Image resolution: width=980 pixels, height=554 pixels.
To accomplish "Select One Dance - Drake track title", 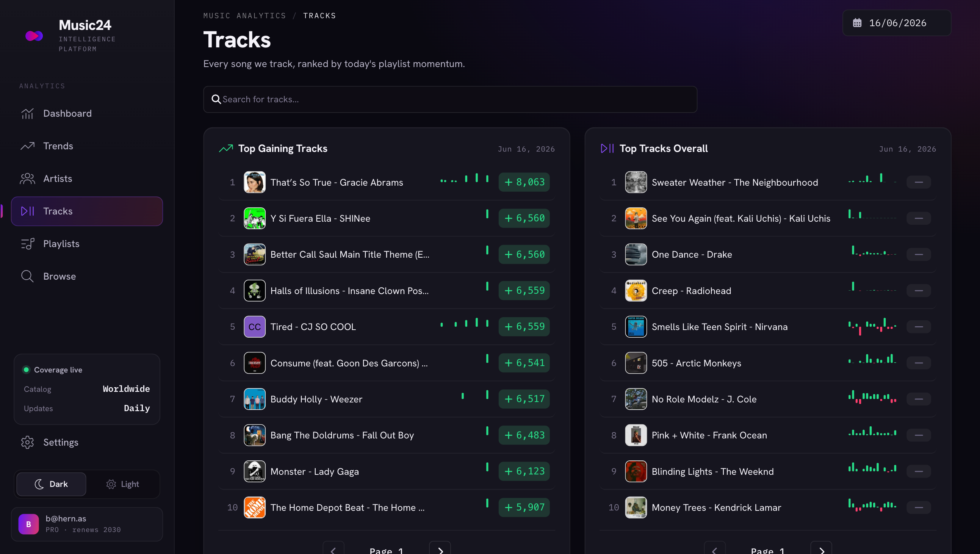I will [692, 255].
